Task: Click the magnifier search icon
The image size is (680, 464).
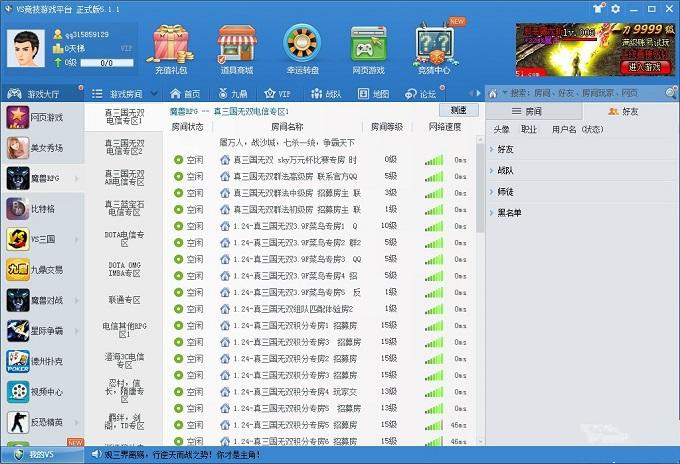Action: pyautogui.click(x=670, y=93)
